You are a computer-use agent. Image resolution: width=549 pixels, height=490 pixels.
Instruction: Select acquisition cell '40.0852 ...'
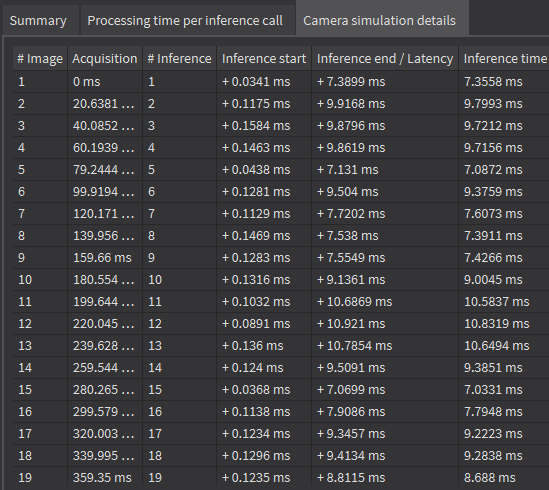click(105, 126)
